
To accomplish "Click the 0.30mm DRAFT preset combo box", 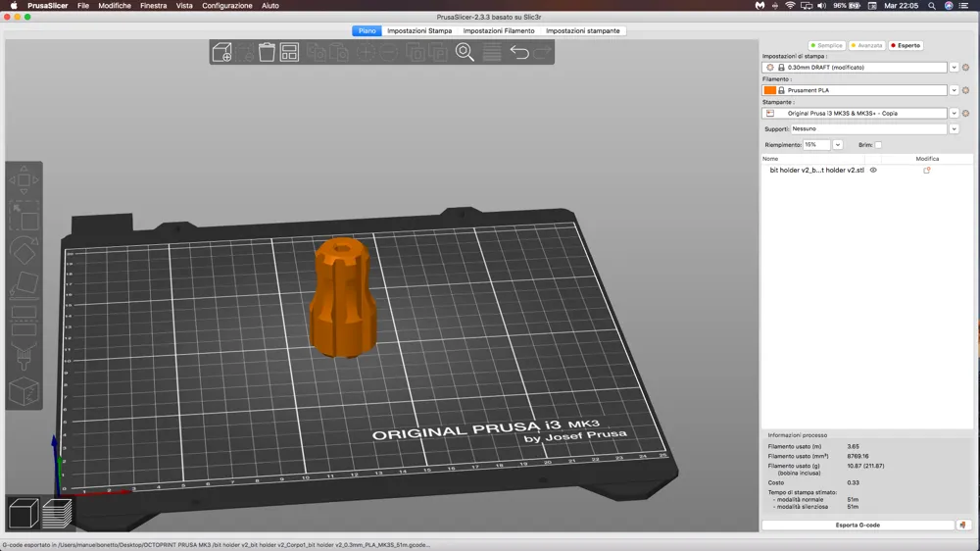I will (855, 67).
